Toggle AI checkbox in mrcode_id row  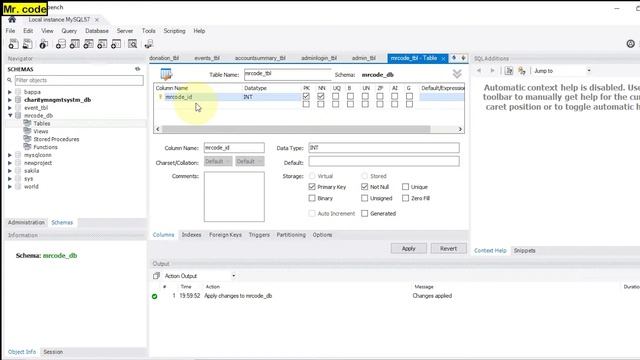pyautogui.click(x=394, y=96)
